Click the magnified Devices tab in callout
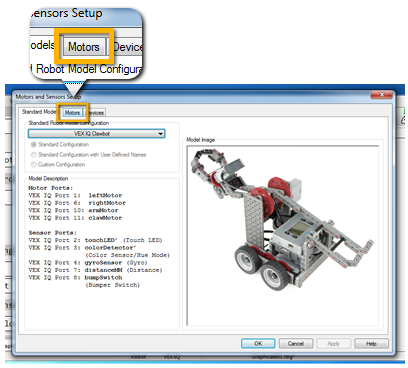Screen dimensions: 408x368 coord(127,47)
